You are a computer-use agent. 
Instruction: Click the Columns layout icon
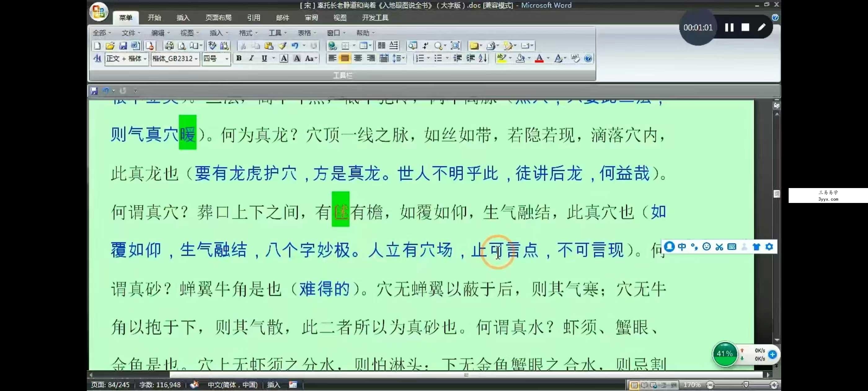381,46
